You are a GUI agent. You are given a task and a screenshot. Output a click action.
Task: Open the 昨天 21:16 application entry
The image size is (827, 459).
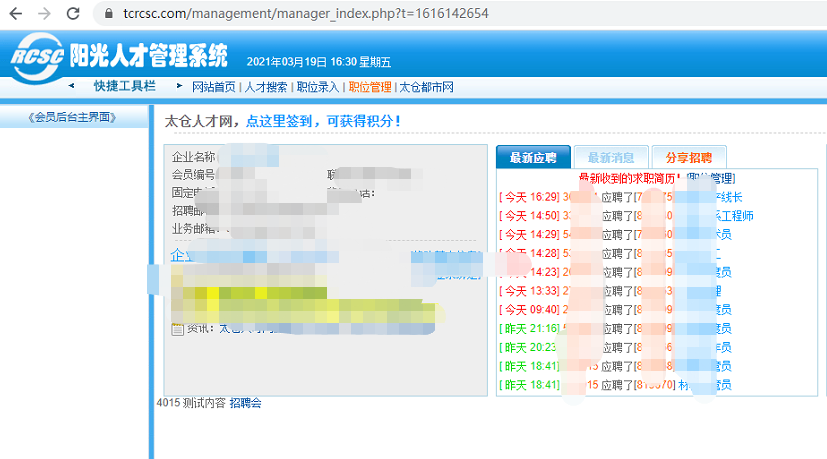coord(615,329)
